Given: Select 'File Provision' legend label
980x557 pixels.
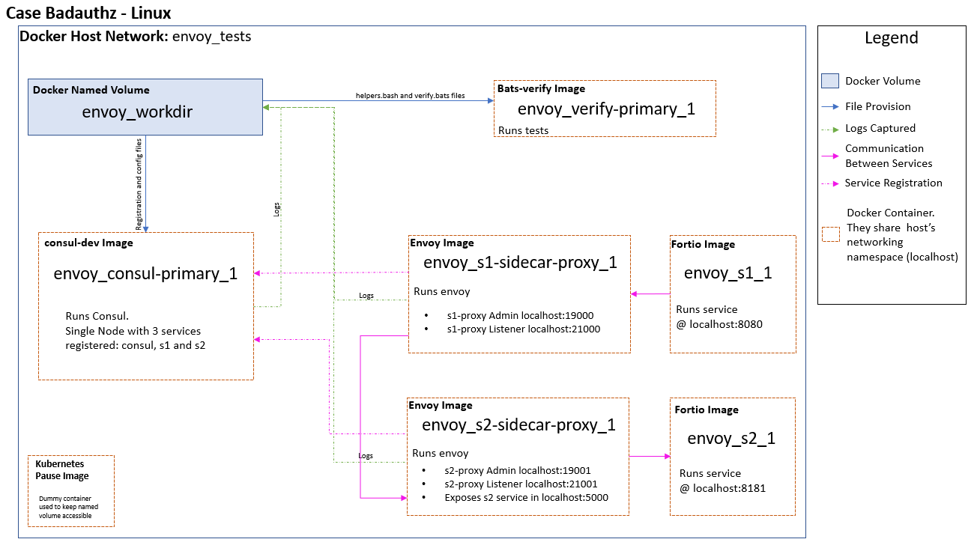Looking at the screenshot, I should coord(878,107).
